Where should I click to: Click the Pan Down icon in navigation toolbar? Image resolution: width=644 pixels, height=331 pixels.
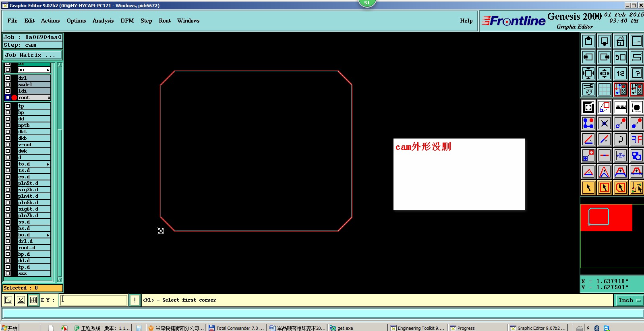pyautogui.click(x=605, y=41)
